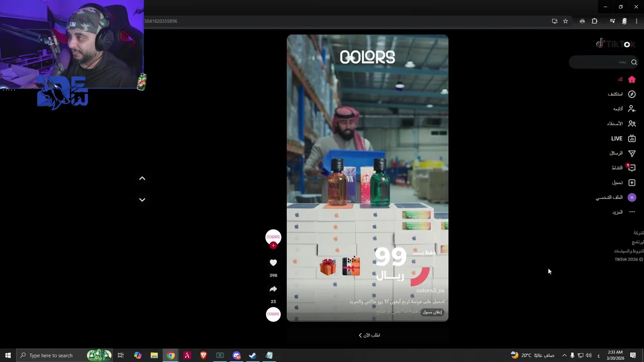Bookmark page with Chrome star icon
The image size is (644, 362).
pyautogui.click(x=566, y=21)
